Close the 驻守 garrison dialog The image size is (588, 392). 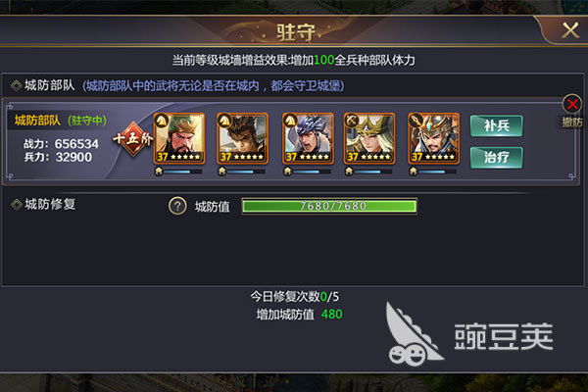tap(570, 30)
